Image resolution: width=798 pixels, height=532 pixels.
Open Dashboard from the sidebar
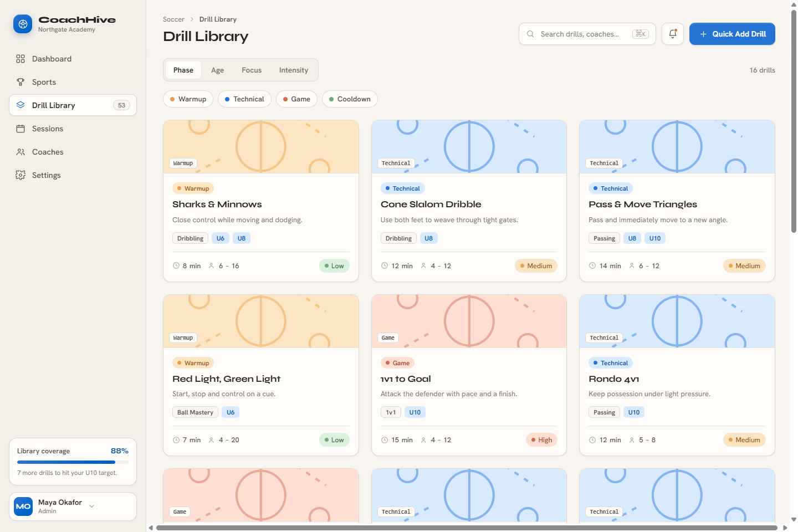73,59
